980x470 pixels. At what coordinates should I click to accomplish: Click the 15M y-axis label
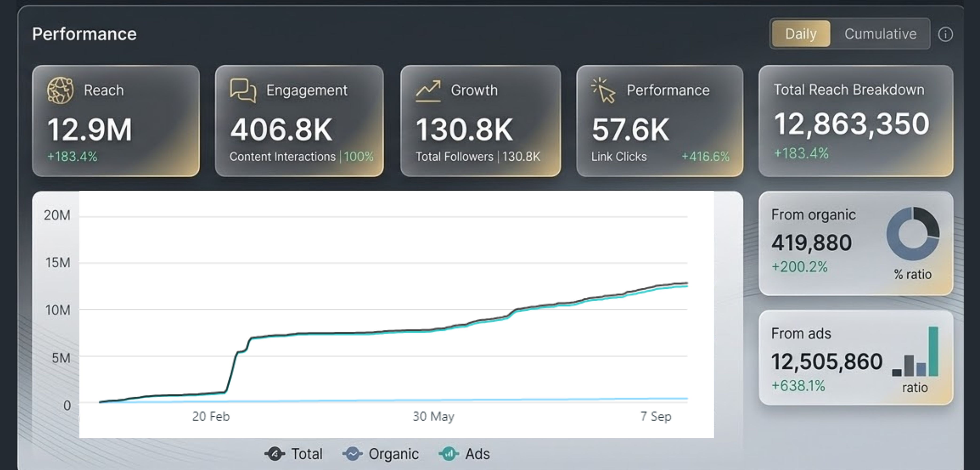[58, 262]
